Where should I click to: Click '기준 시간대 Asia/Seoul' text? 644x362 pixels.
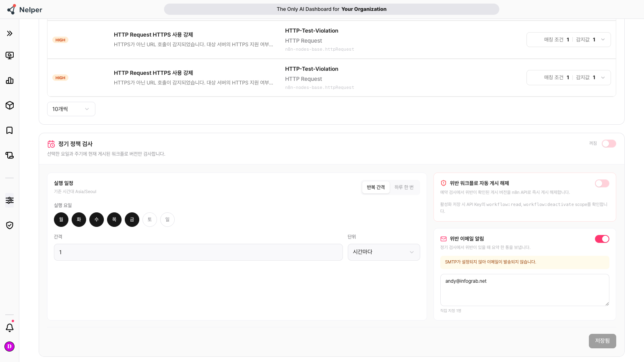click(x=75, y=192)
